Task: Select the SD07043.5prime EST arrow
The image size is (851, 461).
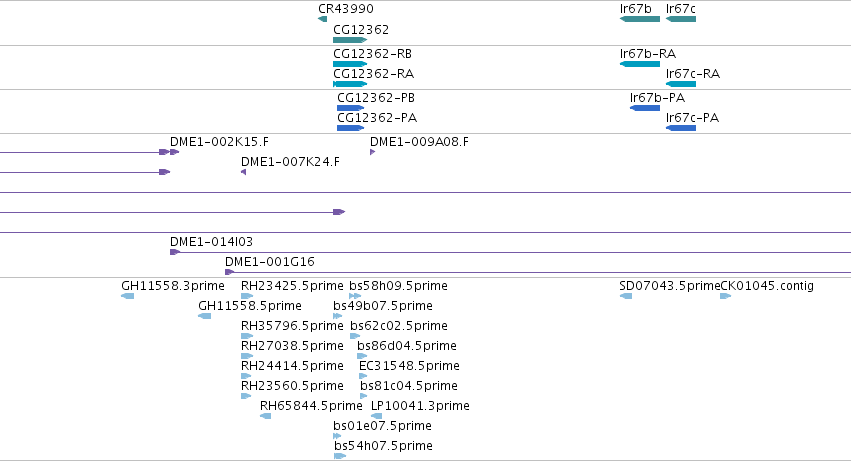Action: (626, 296)
